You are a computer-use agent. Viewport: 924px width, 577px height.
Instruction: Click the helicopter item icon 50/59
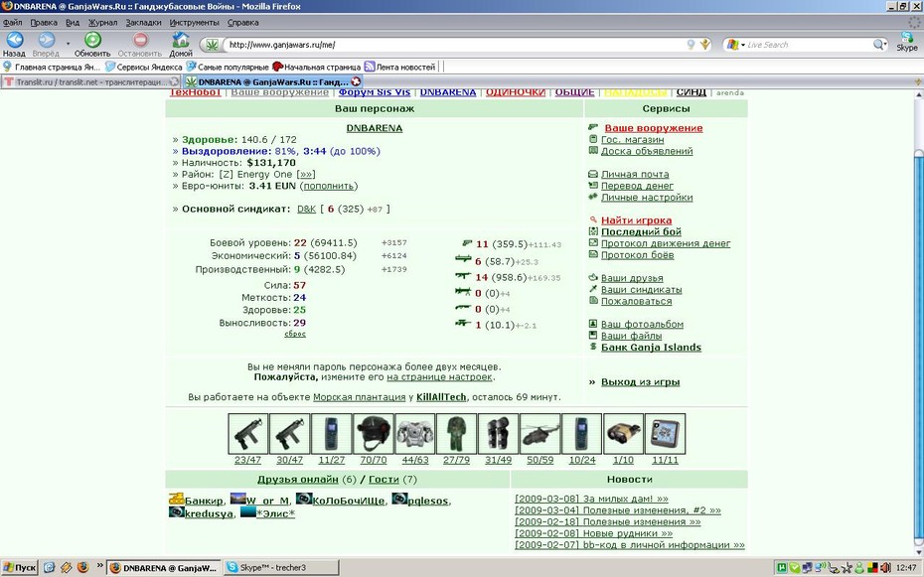[540, 433]
